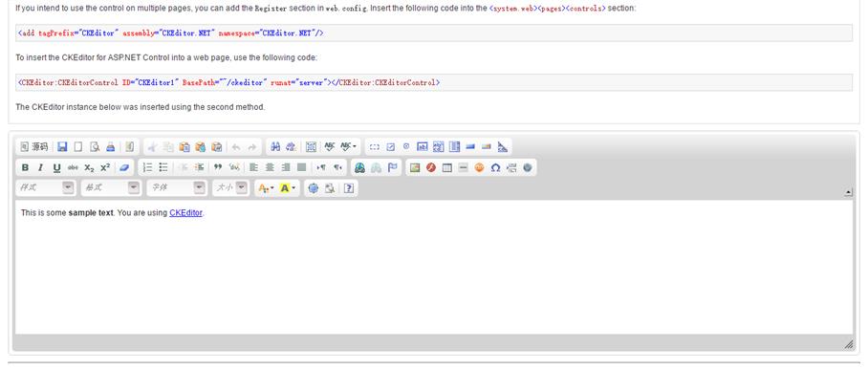This screenshot has height=370, width=868.
Task: Open the Templates dialog
Action: [130, 147]
